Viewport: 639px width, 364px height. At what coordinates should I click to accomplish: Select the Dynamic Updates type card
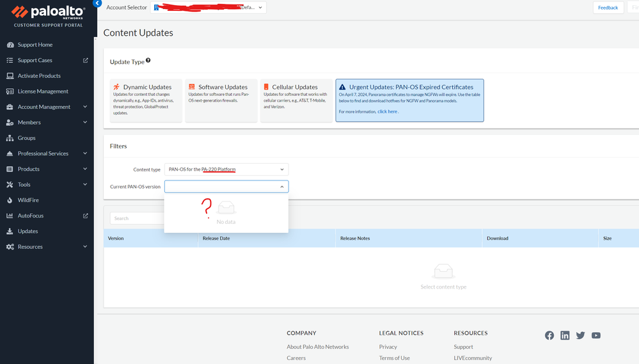pos(146,100)
